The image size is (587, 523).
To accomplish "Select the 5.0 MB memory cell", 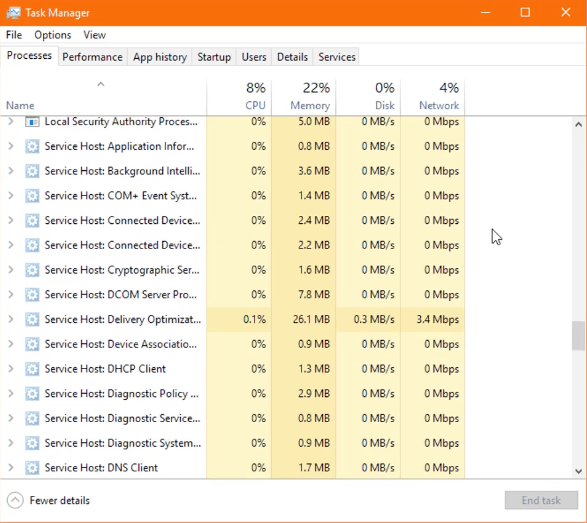I will pos(304,122).
